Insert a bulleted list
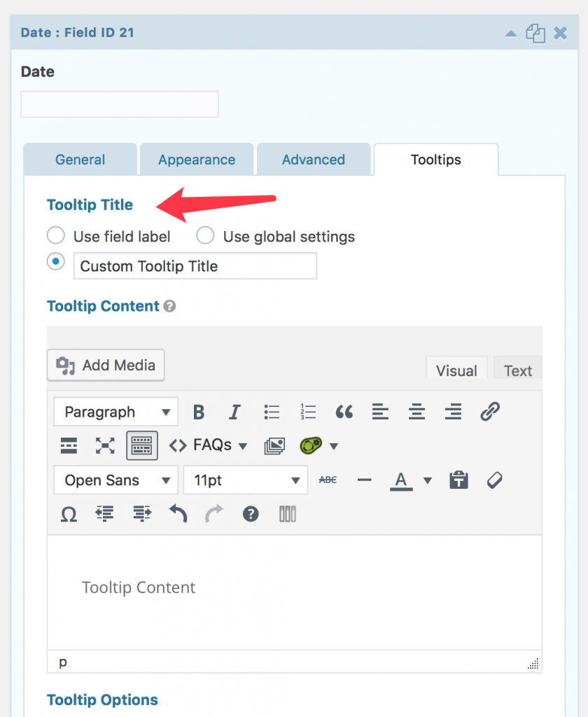 (272, 412)
